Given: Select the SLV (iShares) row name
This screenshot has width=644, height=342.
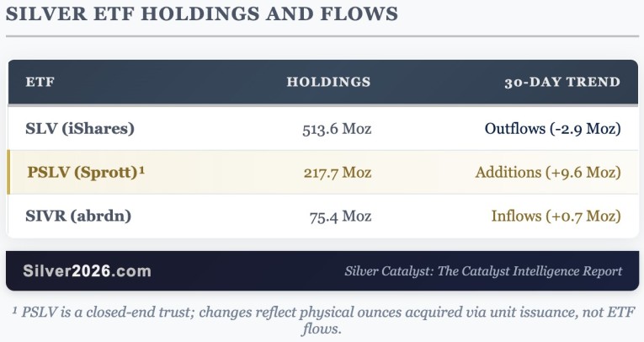Looking at the screenshot, I should (81, 129).
